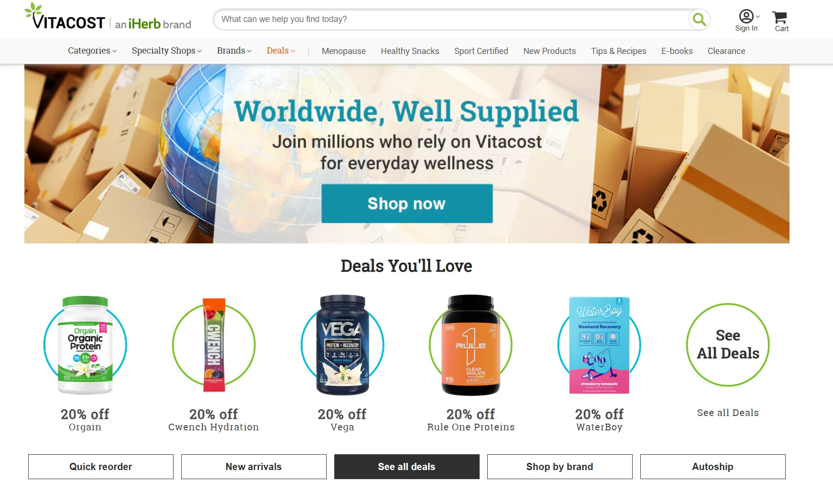The height and width of the screenshot is (504, 833).
Task: Open the Vega Protein Recovery tub image
Action: (x=342, y=345)
